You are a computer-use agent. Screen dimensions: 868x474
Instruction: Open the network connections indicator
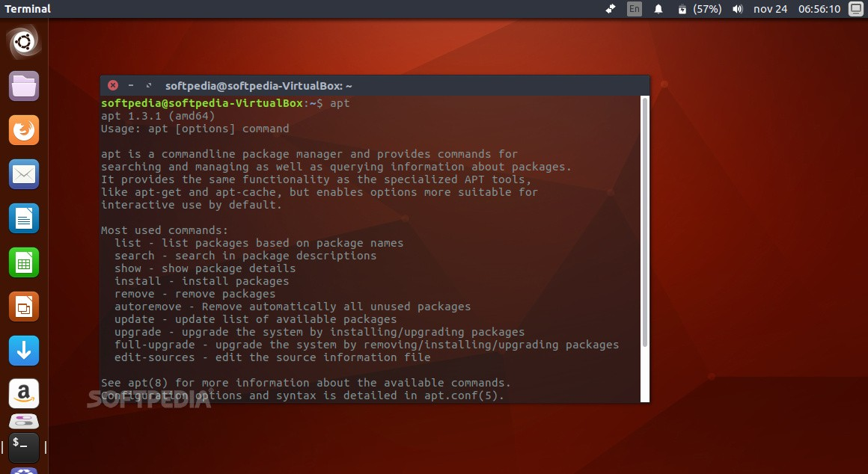[611, 9]
